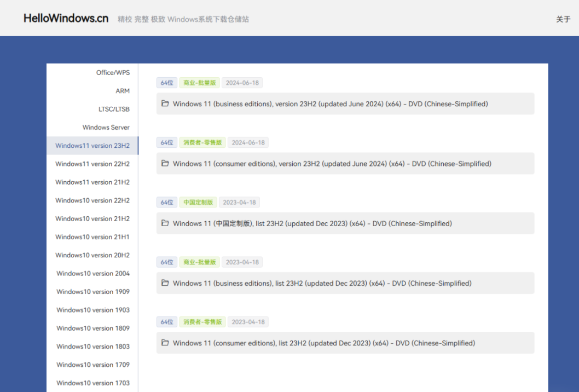The height and width of the screenshot is (392, 579).
Task: Open Windows10 version 2004 list
Action: click(x=92, y=273)
